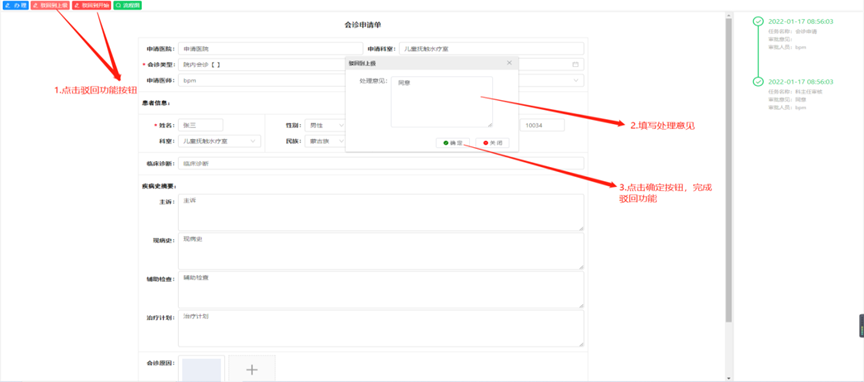Click the resize grip of 主诉 text area

580,227
